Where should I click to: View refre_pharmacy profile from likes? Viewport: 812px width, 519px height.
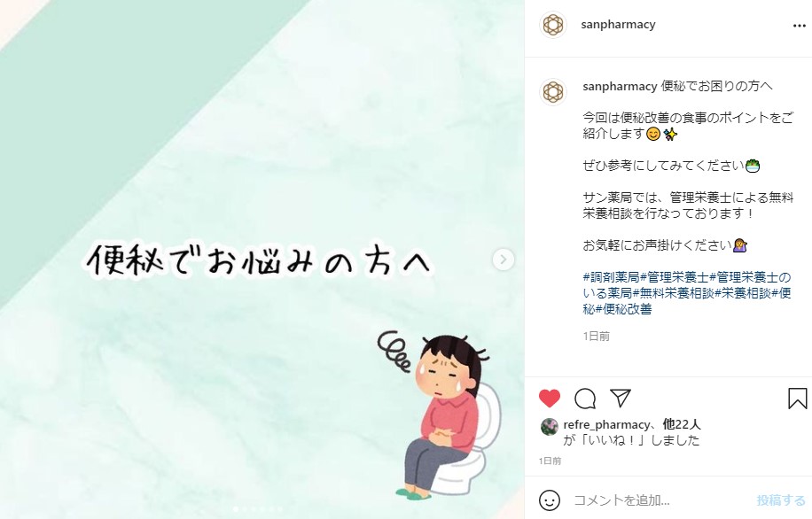606,425
